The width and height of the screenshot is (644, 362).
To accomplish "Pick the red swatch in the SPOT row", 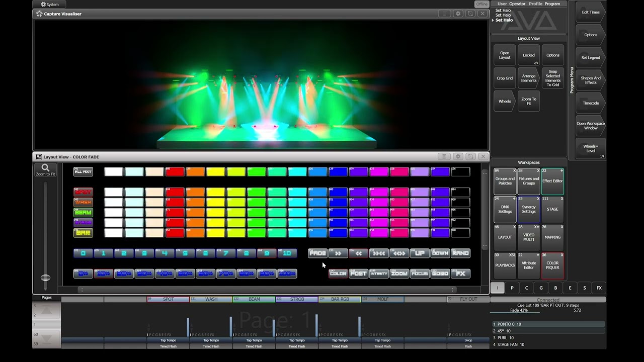I will pyautogui.click(x=175, y=192).
